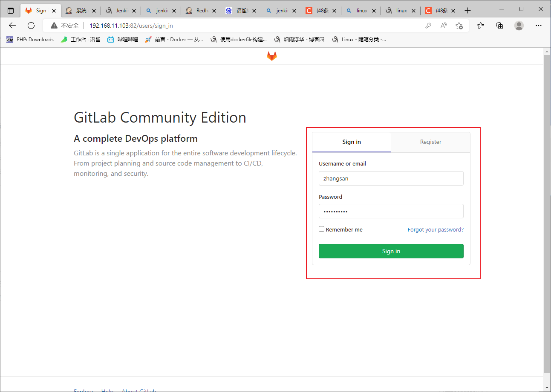This screenshot has width=551, height=392.
Task: Open the 使用dockerfile构建 bookmark
Action: 239,40
